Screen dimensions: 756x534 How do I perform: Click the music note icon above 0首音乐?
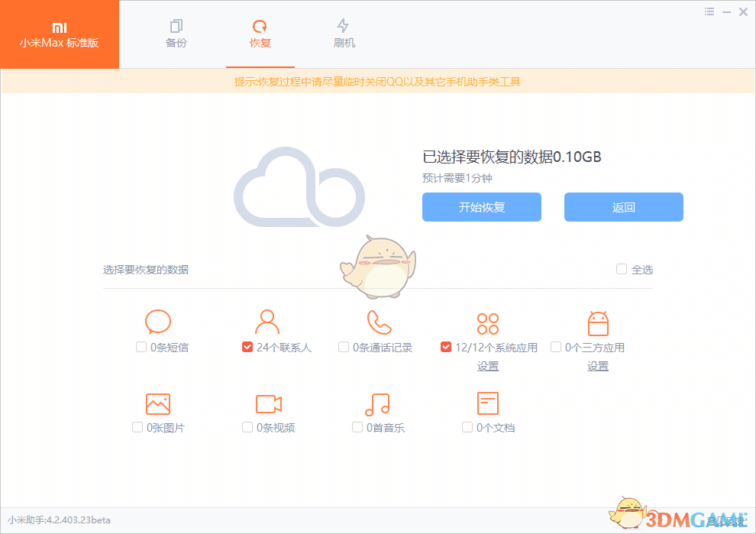377,403
